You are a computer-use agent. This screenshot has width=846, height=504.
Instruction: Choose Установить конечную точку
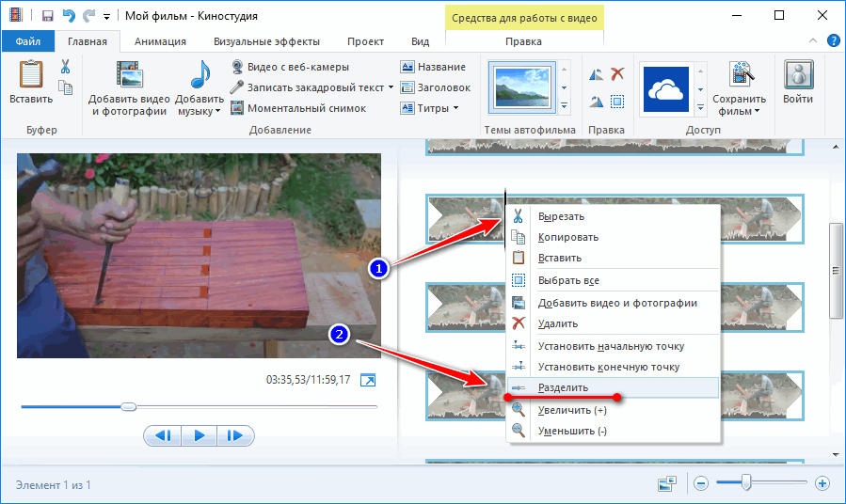(613, 367)
